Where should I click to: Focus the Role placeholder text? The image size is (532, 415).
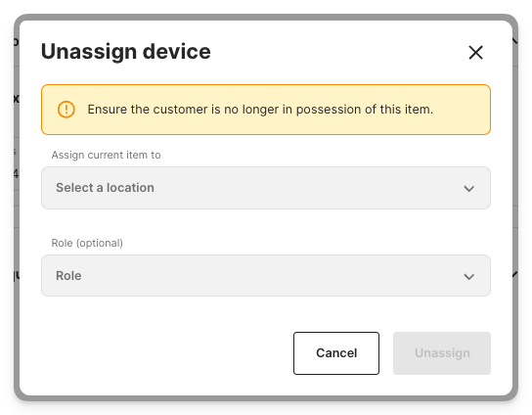pyautogui.click(x=68, y=276)
